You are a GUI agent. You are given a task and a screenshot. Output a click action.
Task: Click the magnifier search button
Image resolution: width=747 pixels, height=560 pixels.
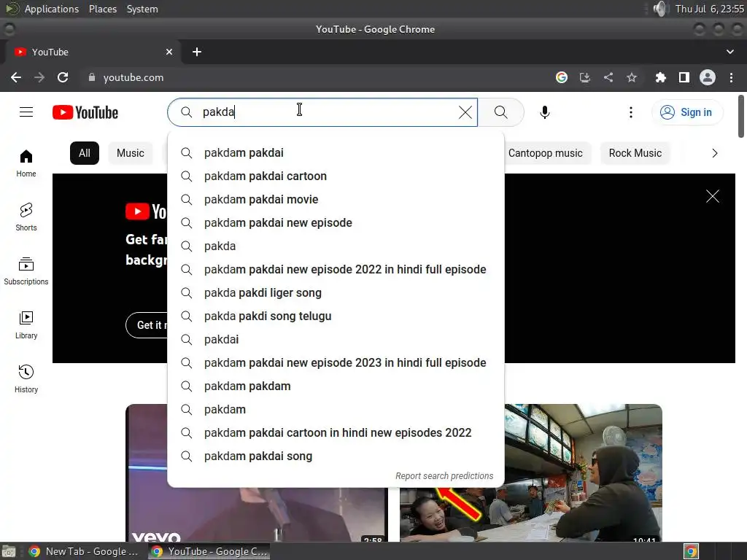coord(500,112)
